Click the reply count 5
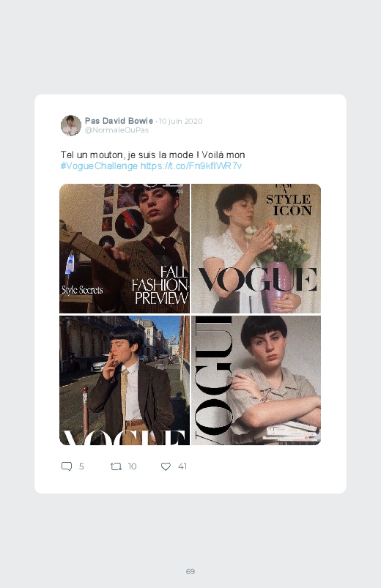381x588 pixels. 81,466
